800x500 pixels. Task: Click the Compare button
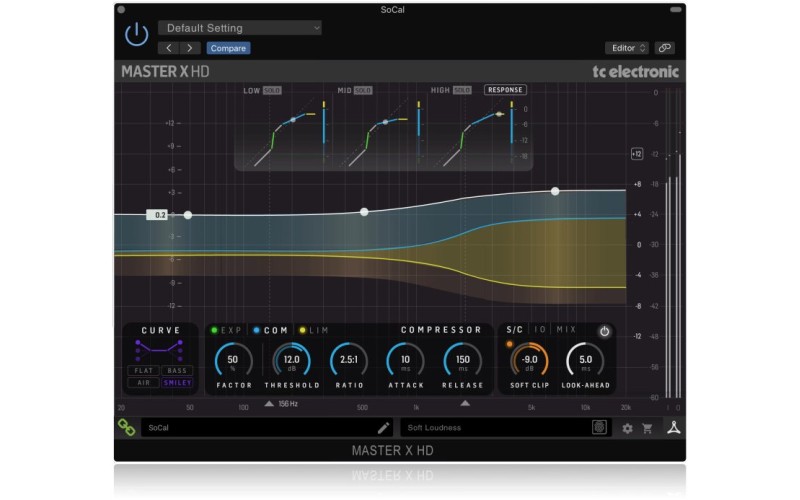(x=228, y=48)
